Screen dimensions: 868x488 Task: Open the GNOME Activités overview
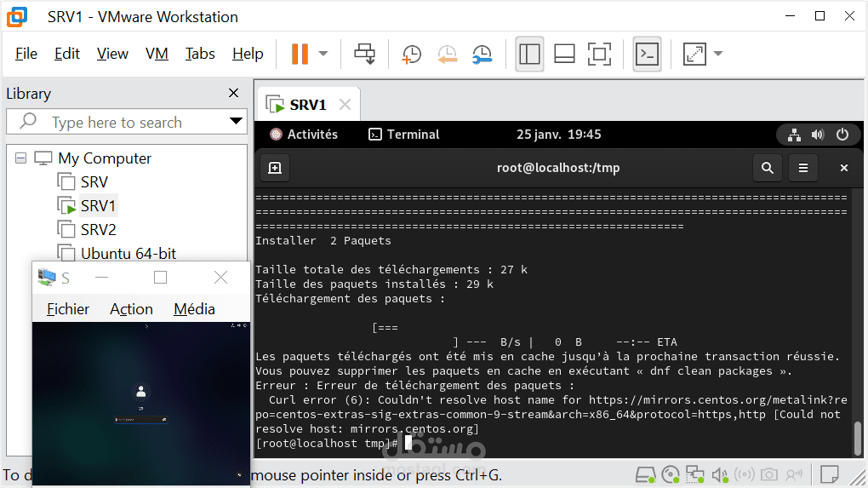pyautogui.click(x=303, y=135)
